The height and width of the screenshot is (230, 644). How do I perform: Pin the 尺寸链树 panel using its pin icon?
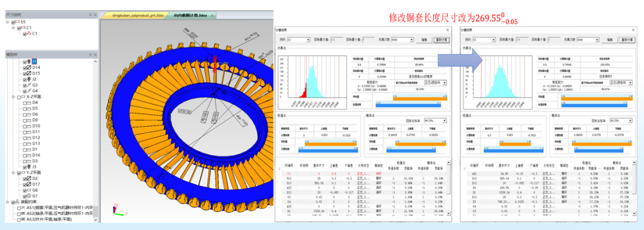coord(91,15)
